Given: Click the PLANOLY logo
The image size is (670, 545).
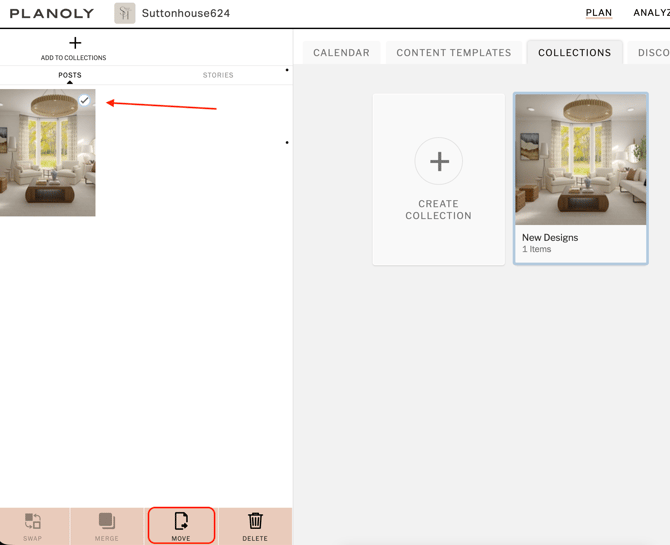Looking at the screenshot, I should click(x=52, y=14).
